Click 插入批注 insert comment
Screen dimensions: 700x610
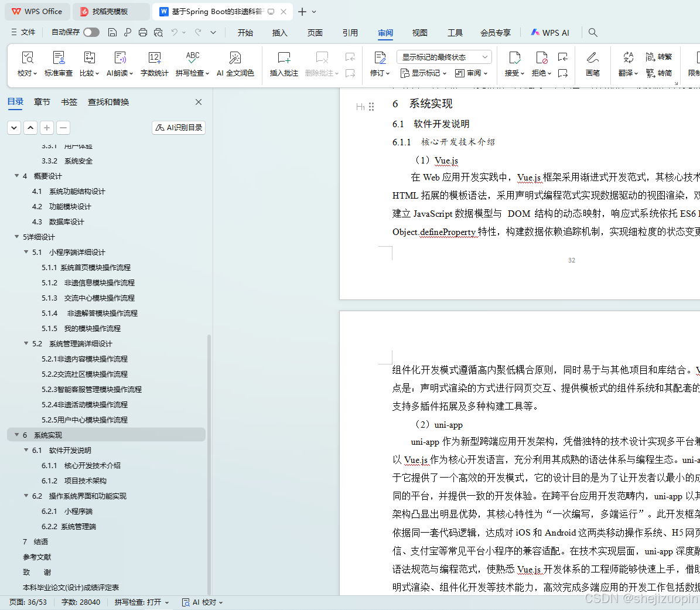(x=284, y=63)
